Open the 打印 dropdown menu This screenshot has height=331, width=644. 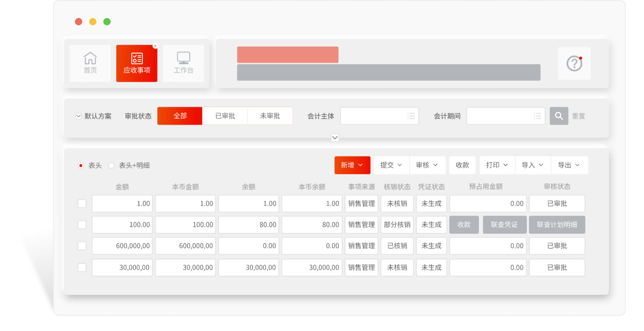497,165
